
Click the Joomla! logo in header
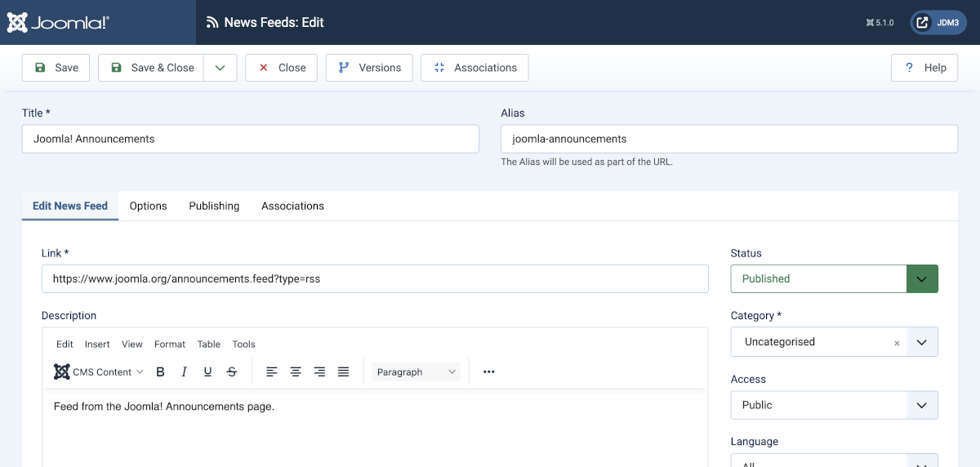point(58,22)
